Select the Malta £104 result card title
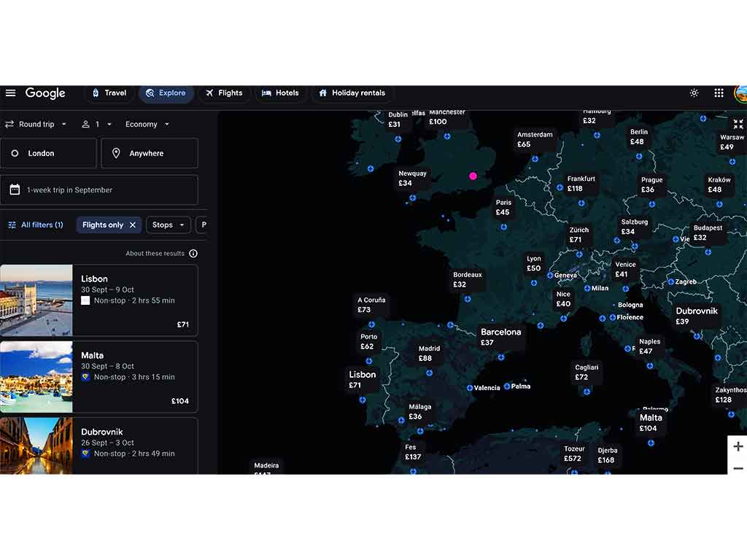The image size is (747, 560). pyautogui.click(x=93, y=356)
